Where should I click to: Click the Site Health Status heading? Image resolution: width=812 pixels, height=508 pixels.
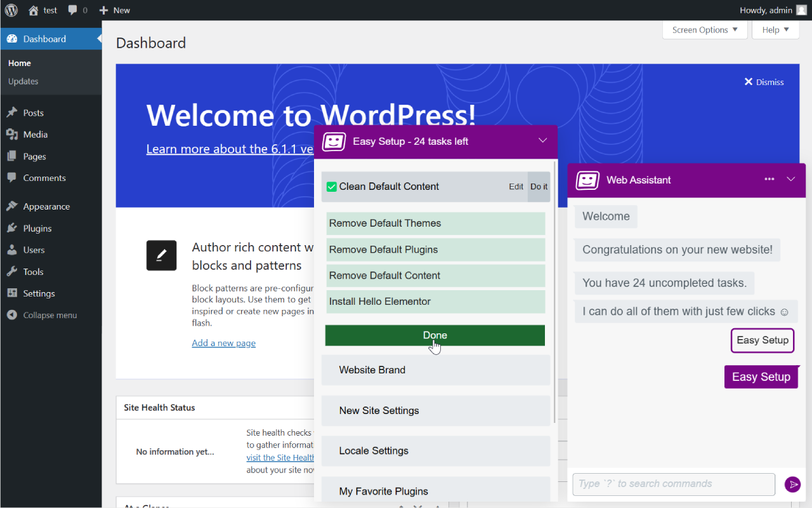pos(159,408)
